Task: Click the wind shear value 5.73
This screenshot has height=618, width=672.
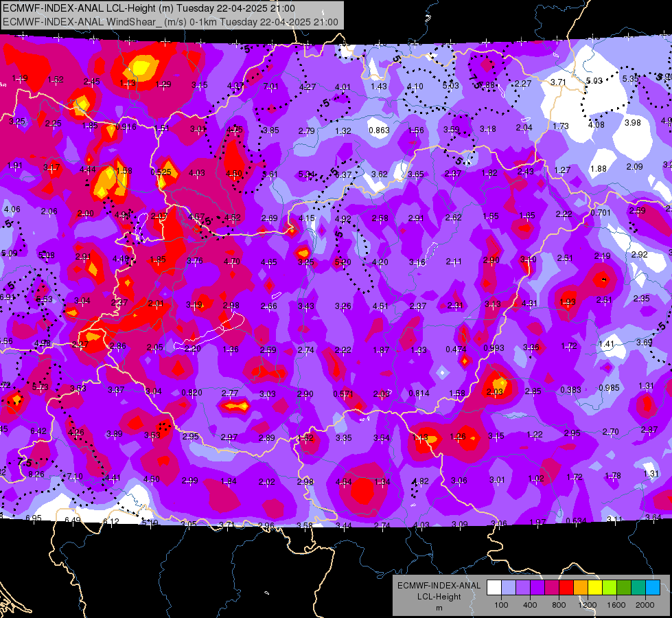Action: (x=40, y=387)
